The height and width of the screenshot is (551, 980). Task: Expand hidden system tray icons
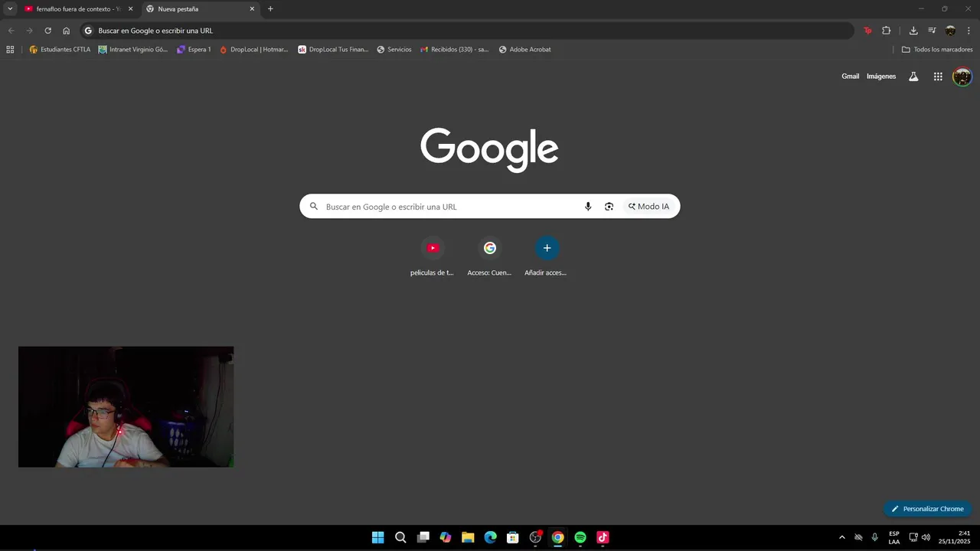tap(842, 537)
